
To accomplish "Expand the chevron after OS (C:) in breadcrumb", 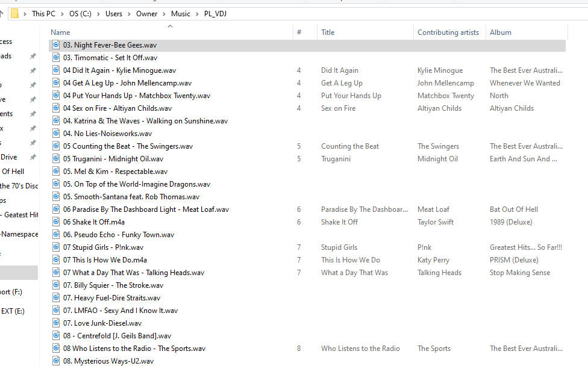I will [98, 14].
